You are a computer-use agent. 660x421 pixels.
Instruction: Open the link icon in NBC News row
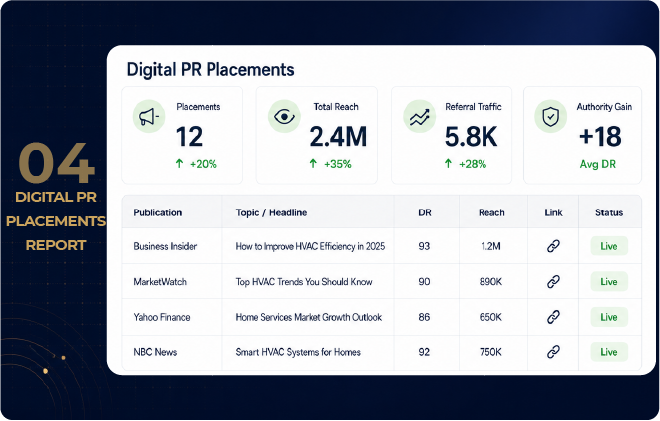coord(553,352)
